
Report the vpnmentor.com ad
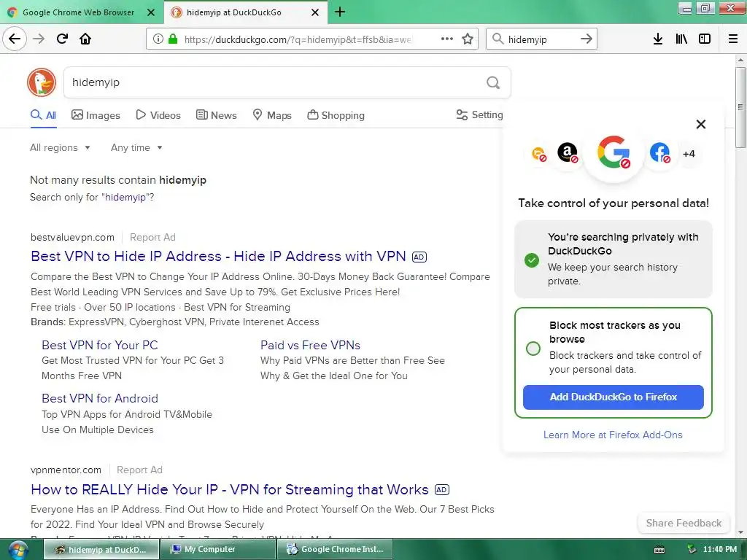(139, 470)
